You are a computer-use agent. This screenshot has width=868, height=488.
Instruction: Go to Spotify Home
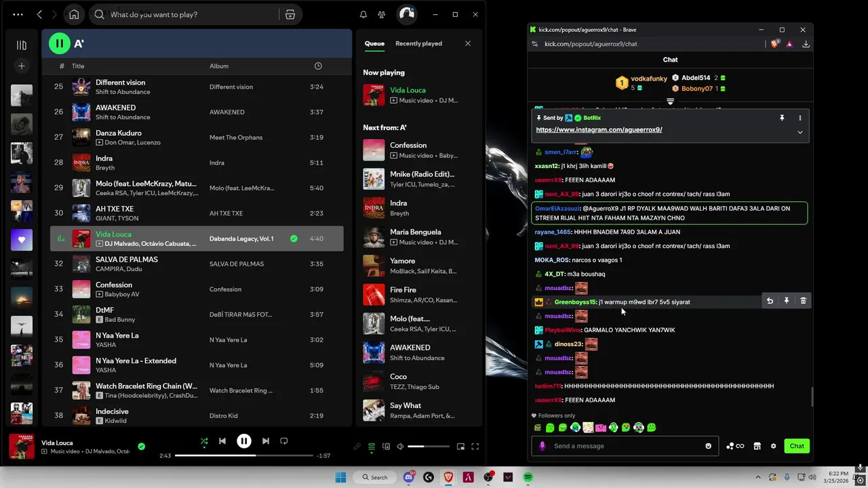click(74, 14)
